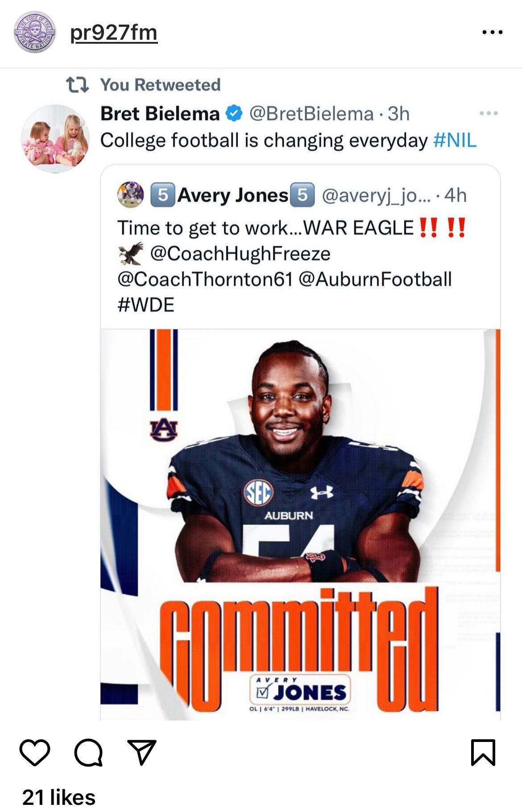This screenshot has width=522, height=812.
Task: Tap the retweet arrows icon
Action: 77,85
